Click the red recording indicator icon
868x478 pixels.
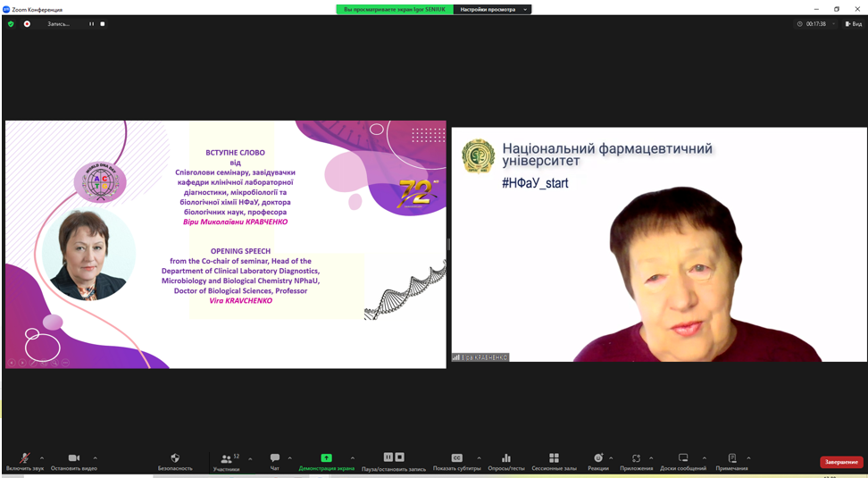[27, 24]
